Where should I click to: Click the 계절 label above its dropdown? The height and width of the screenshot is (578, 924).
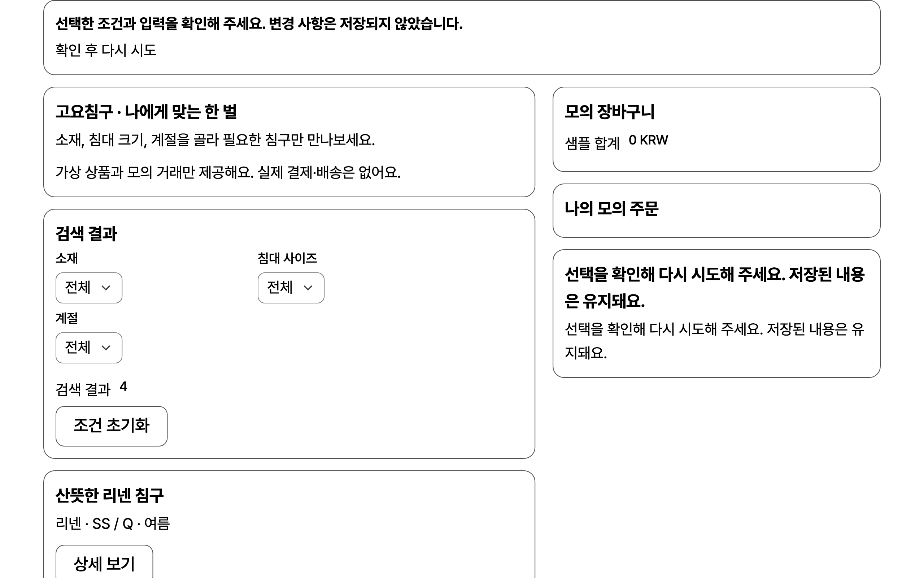click(67, 318)
